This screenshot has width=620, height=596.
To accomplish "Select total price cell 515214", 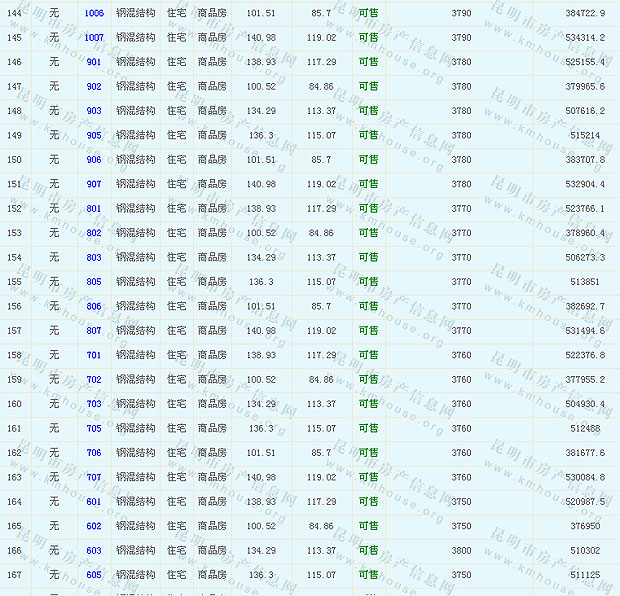I will [x=585, y=135].
